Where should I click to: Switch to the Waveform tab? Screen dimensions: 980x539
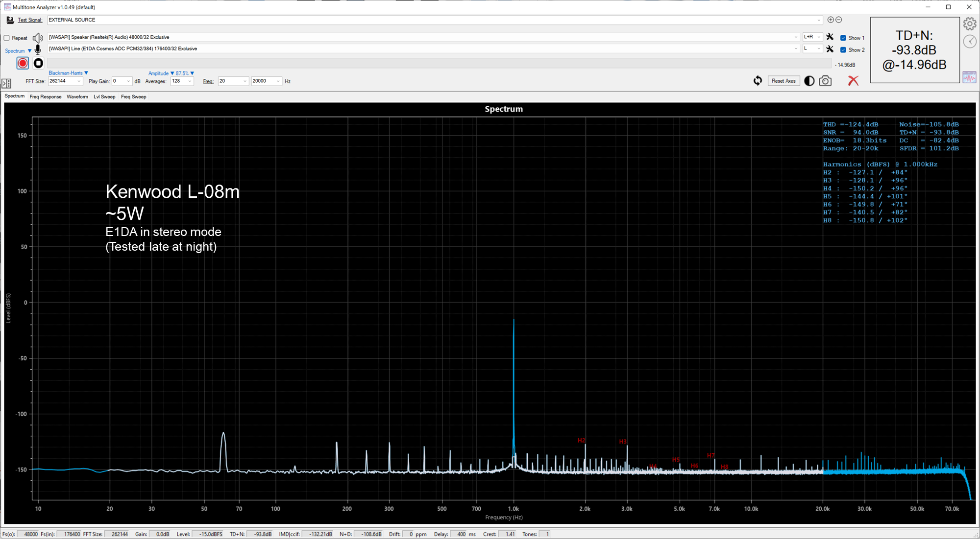tap(77, 96)
